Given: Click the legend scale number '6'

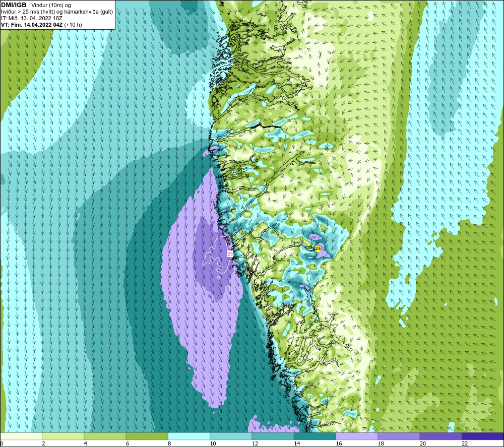Looking at the screenshot, I should click(x=128, y=443).
